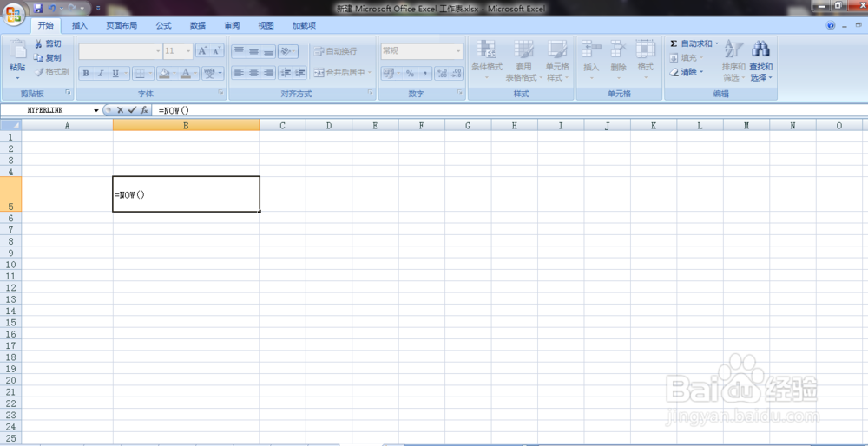The image size is (868, 446).
Task: Click 条件格式 conditional formatting
Action: pyautogui.click(x=487, y=61)
